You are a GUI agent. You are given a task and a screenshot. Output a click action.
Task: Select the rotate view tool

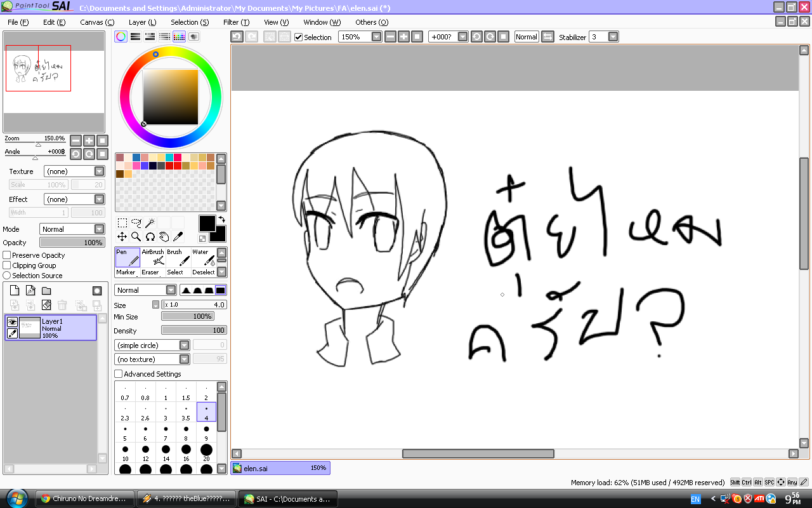pyautogui.click(x=150, y=237)
